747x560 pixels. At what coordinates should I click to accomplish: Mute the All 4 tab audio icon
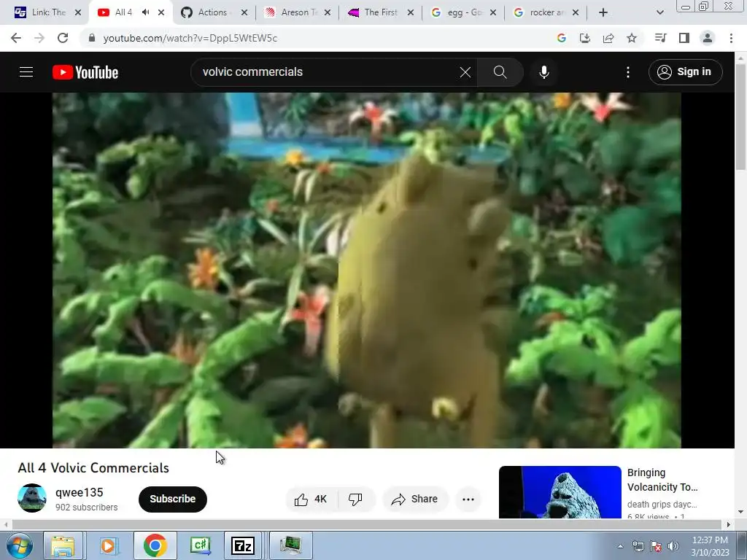(146, 12)
